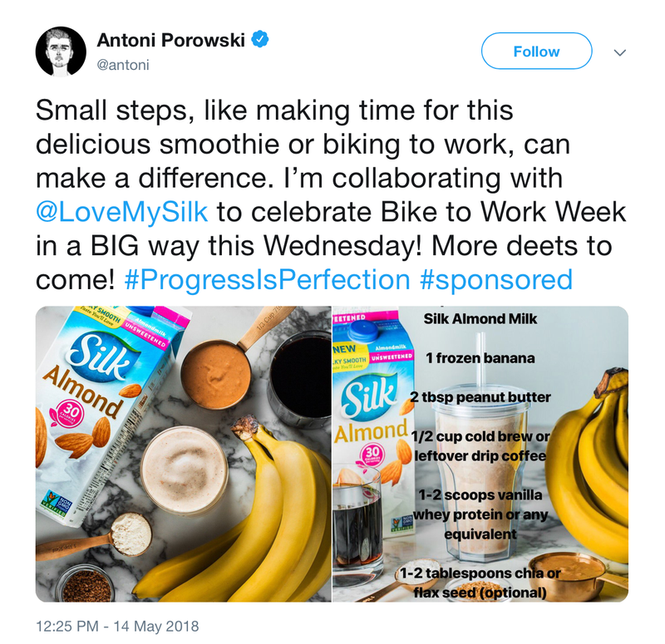Click the "2 tbsp peanut butter" recipe line
Viewport: 665px width, 644px height.
tap(480, 397)
